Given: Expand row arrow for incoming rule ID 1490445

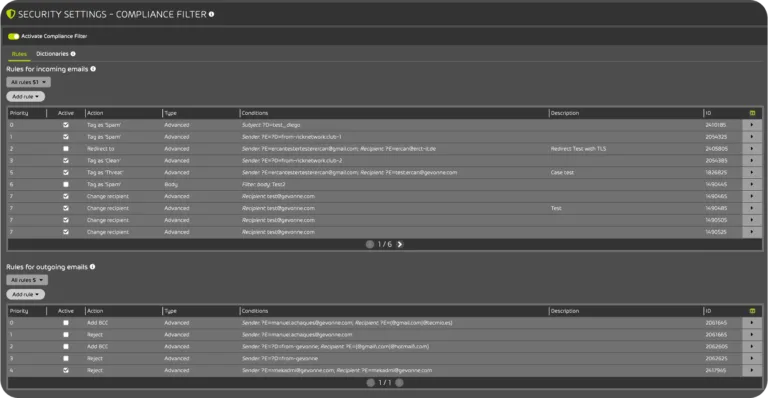Looking at the screenshot, I should pos(752,185).
